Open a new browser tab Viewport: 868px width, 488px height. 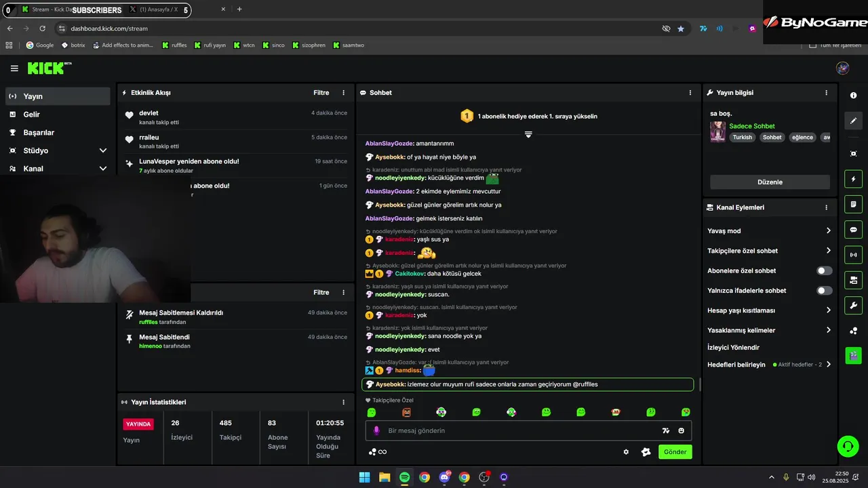pos(239,9)
